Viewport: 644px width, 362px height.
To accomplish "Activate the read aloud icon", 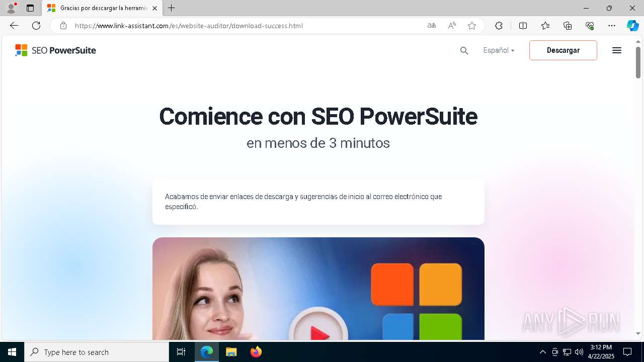I will (452, 26).
